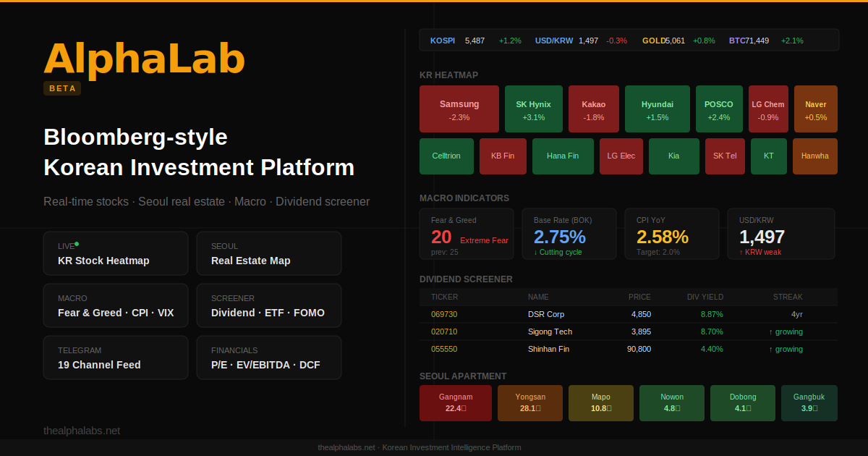868x456 pixels.
Task: Open the Telegram 19 Channel Feed card
Action: [x=116, y=358]
